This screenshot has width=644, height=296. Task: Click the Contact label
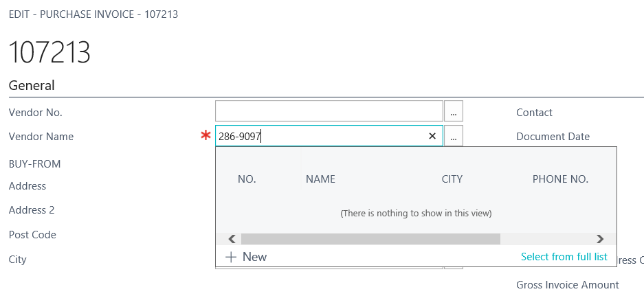point(534,113)
